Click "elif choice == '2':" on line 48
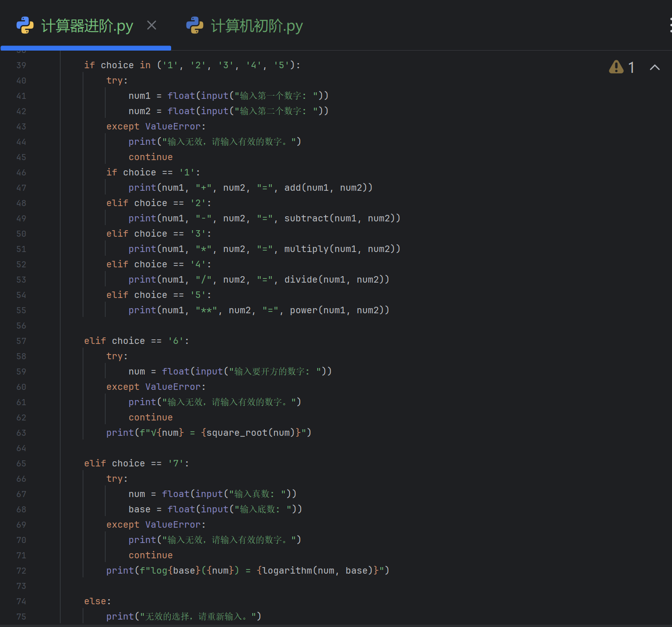The height and width of the screenshot is (627, 672). coord(159,203)
